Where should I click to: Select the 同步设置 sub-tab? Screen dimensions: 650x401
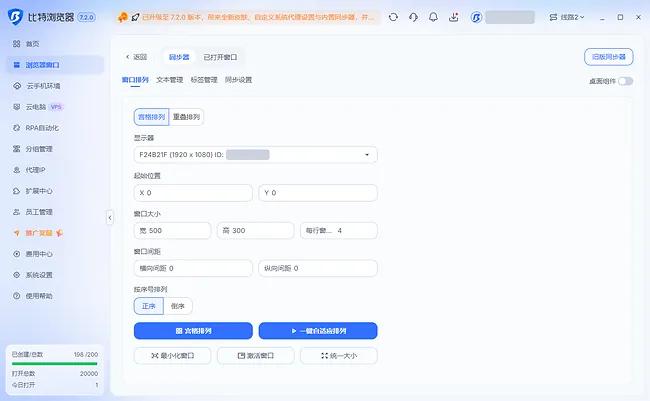click(238, 80)
